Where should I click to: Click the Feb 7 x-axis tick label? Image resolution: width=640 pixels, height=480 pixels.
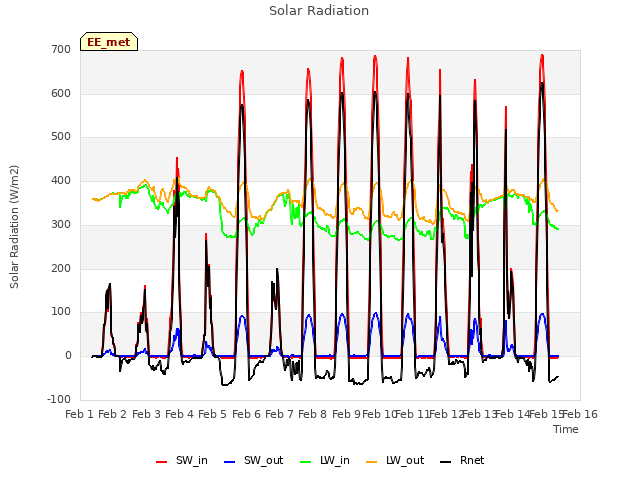(x=279, y=414)
